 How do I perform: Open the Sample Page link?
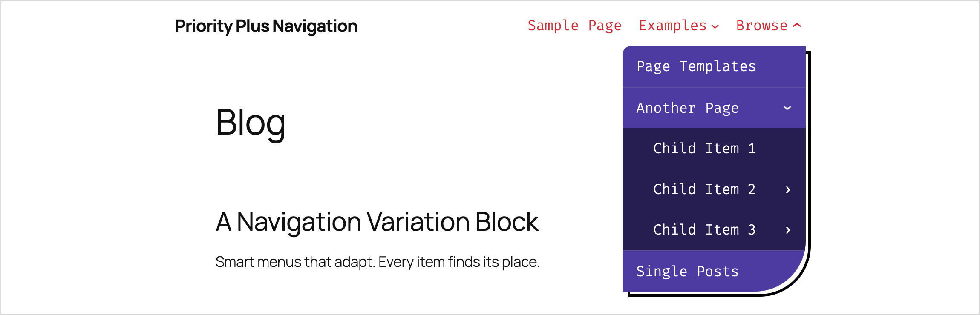574,26
